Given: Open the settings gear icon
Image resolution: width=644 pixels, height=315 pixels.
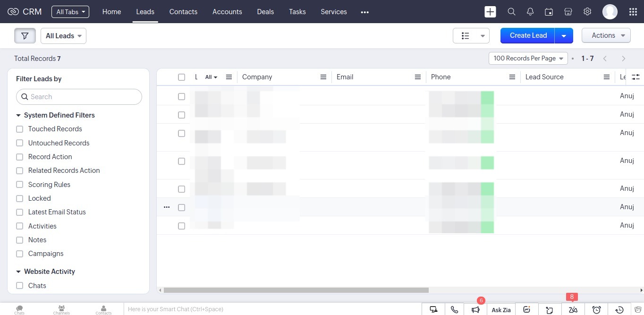Looking at the screenshot, I should pyautogui.click(x=587, y=12).
